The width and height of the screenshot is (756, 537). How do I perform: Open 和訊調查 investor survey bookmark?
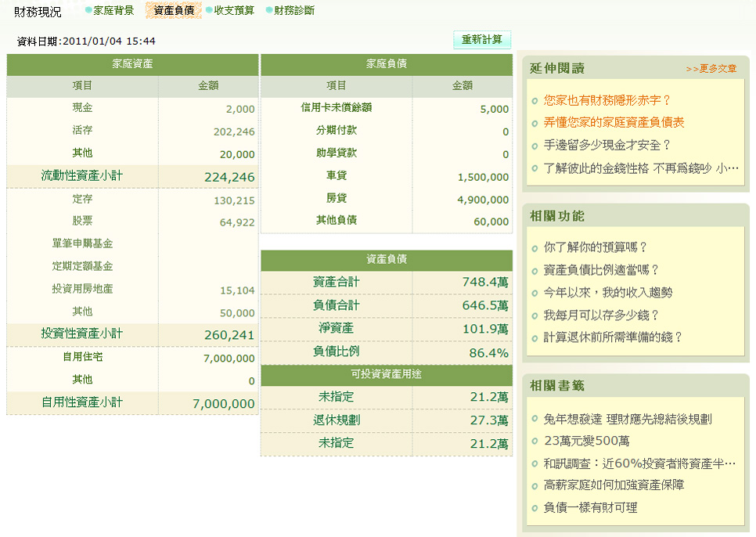point(639,463)
